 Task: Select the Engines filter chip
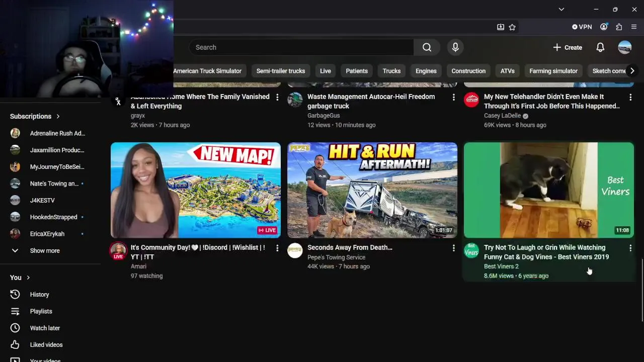pos(426,71)
